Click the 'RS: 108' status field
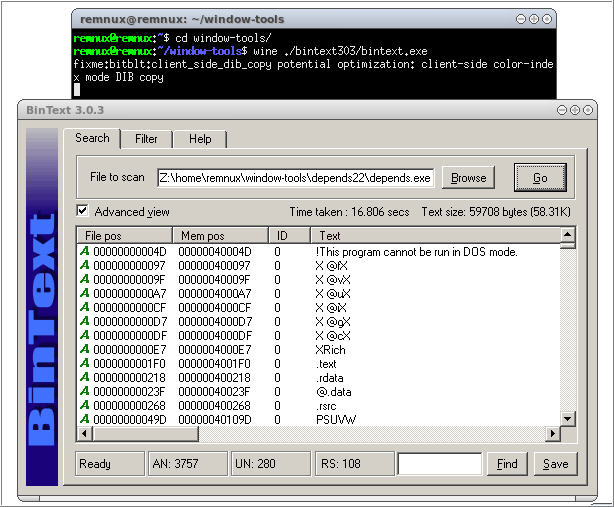Screen dimensions: 614x507 355,464
